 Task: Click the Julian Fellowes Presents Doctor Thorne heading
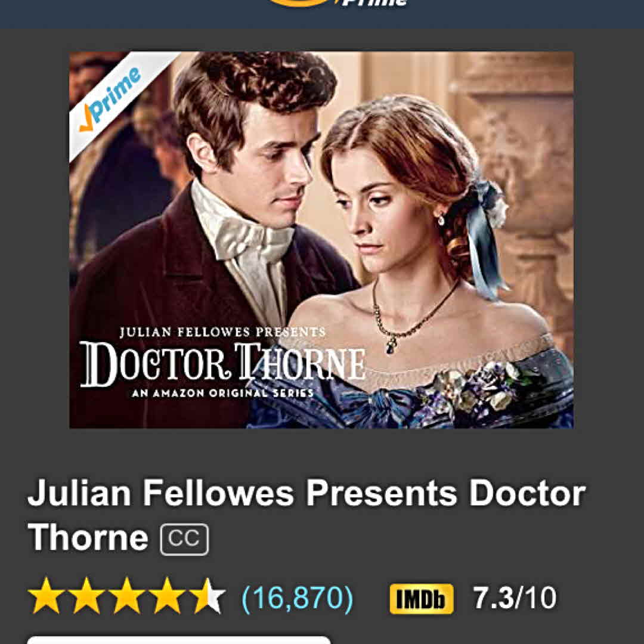[x=306, y=515]
